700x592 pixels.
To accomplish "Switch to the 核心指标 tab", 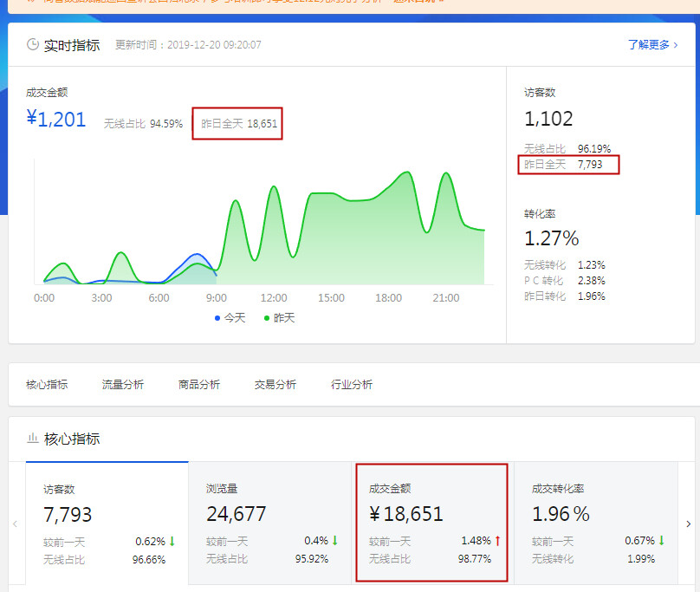I will pyautogui.click(x=47, y=384).
